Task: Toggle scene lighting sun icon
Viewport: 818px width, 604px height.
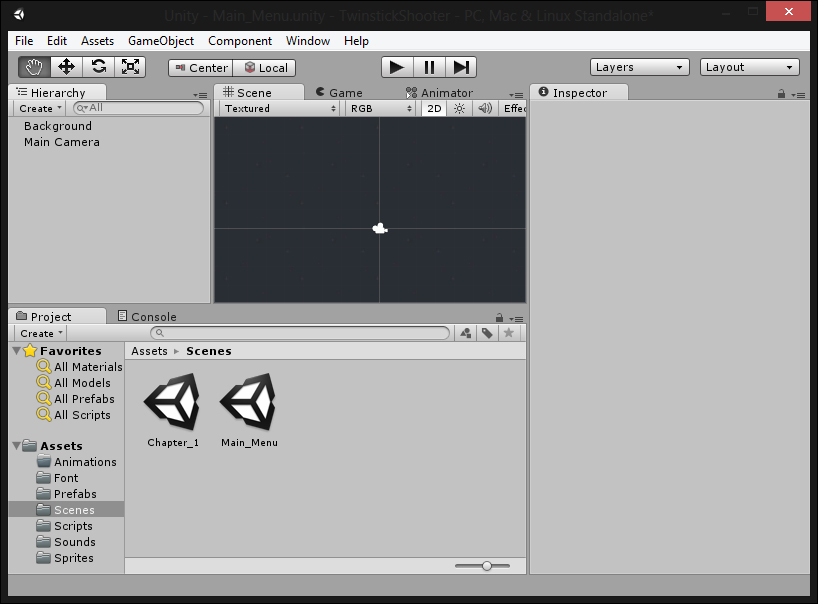Action: (459, 108)
